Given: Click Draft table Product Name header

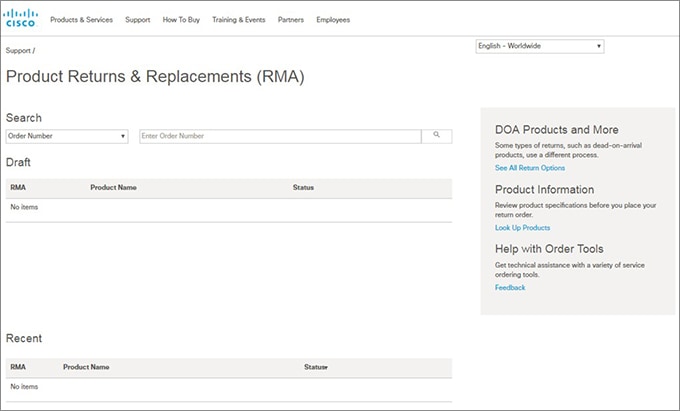Looking at the screenshot, I should pos(114,188).
